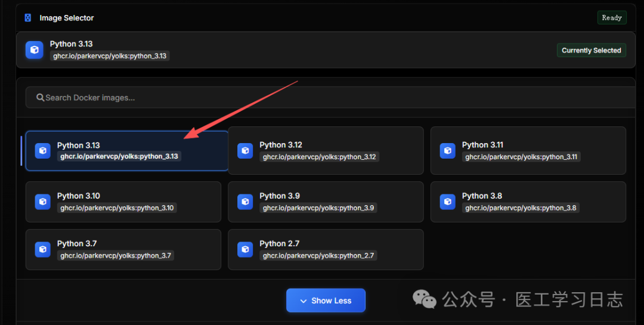Click the Python 3.13 card cube icon
The width and height of the screenshot is (644, 325).
[42, 151]
